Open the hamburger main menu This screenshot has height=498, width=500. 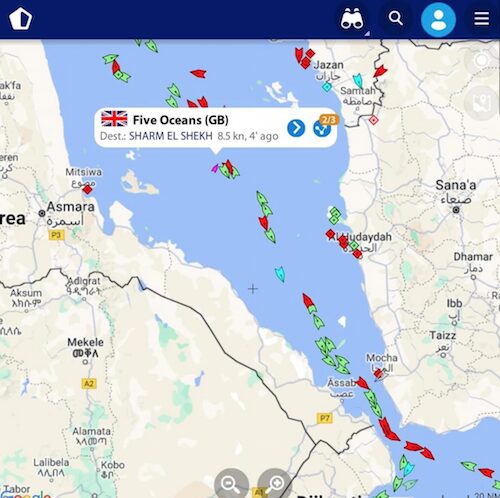tap(482, 19)
